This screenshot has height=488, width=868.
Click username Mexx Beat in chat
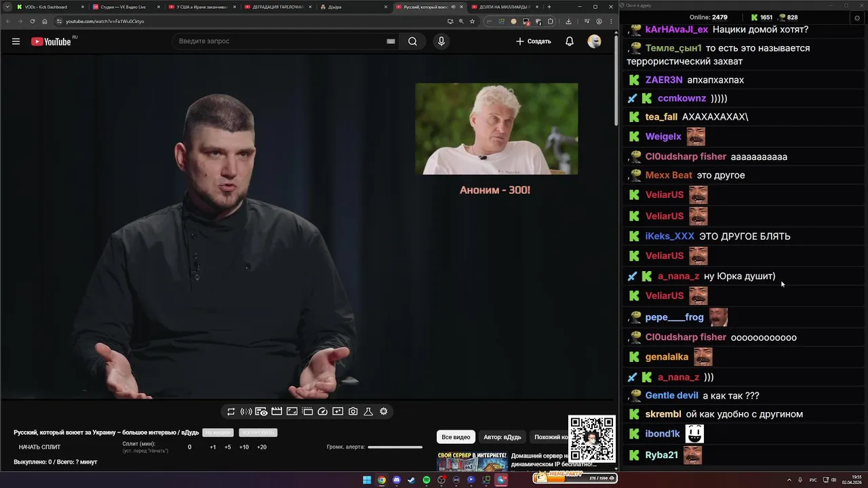[x=669, y=175]
